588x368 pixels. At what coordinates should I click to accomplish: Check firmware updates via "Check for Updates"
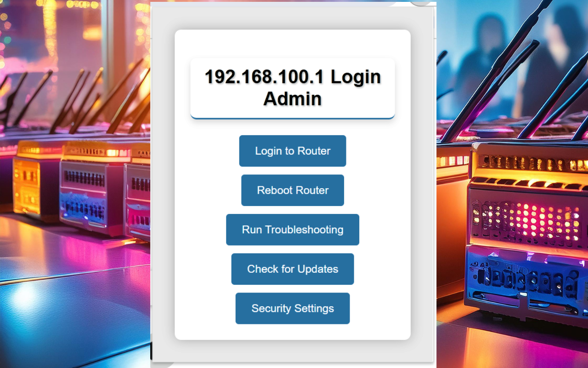pos(292,269)
